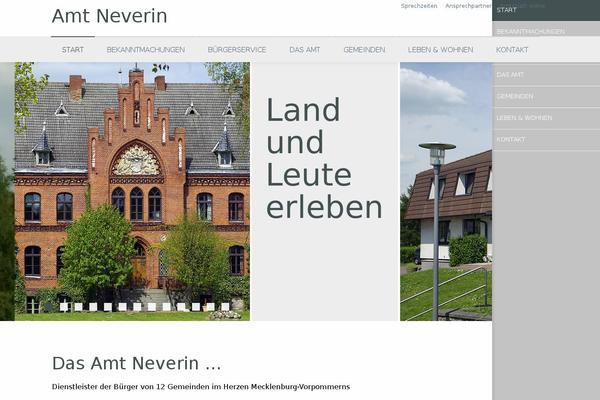The height and width of the screenshot is (400, 600).
Task: Click the slider image with the street lamp
Action: tap(446, 191)
